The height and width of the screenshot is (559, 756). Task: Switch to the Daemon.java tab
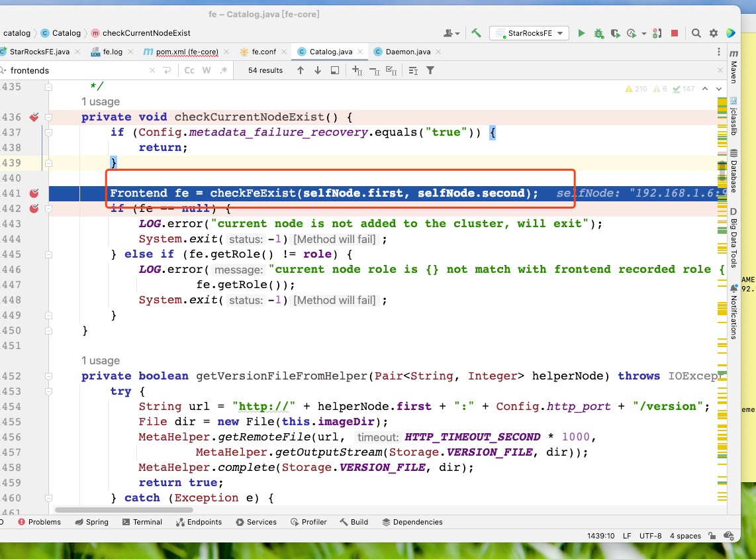(x=408, y=52)
